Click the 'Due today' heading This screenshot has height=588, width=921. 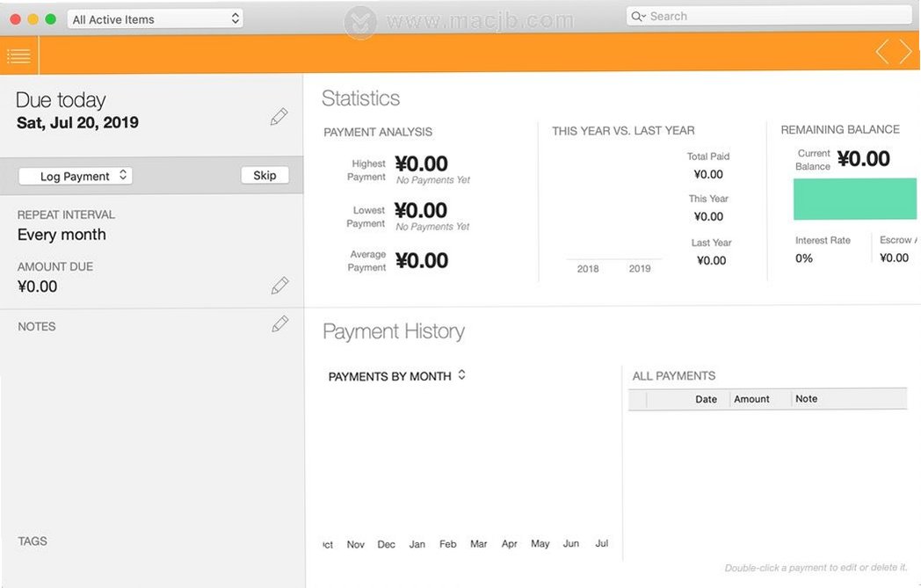tap(61, 100)
